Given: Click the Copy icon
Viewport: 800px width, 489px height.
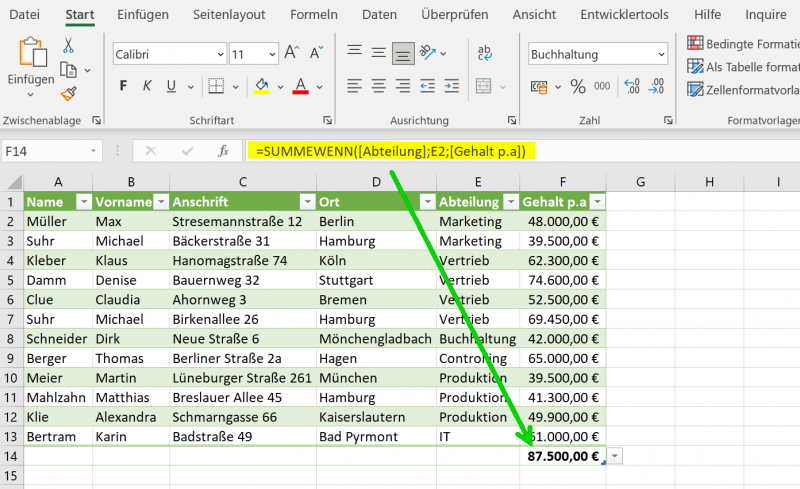Looking at the screenshot, I should pos(68,70).
